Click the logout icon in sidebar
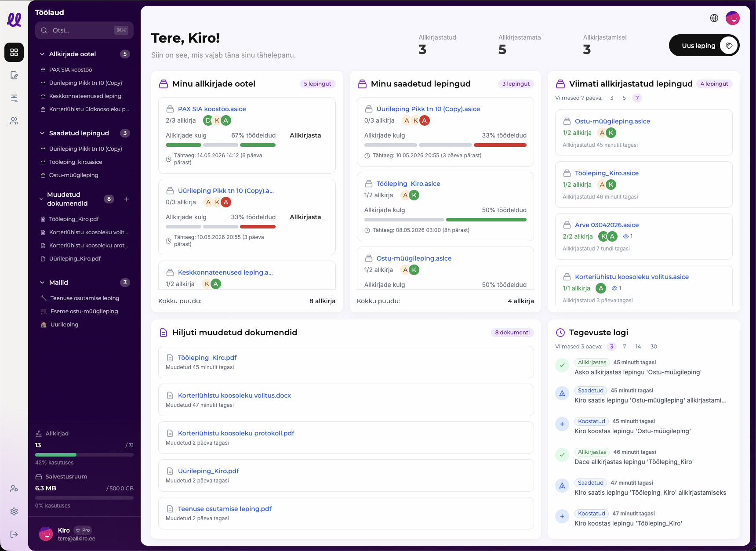This screenshot has width=756, height=551. 14,534
